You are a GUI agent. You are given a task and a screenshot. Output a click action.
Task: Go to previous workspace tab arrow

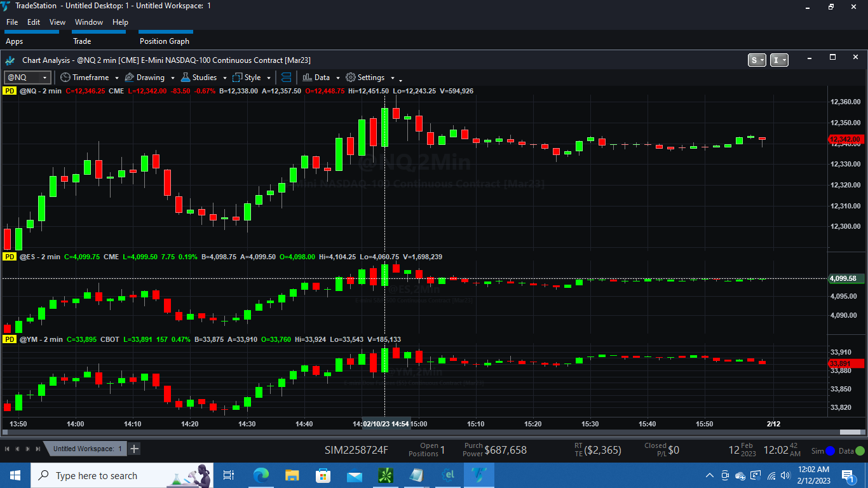click(17, 449)
